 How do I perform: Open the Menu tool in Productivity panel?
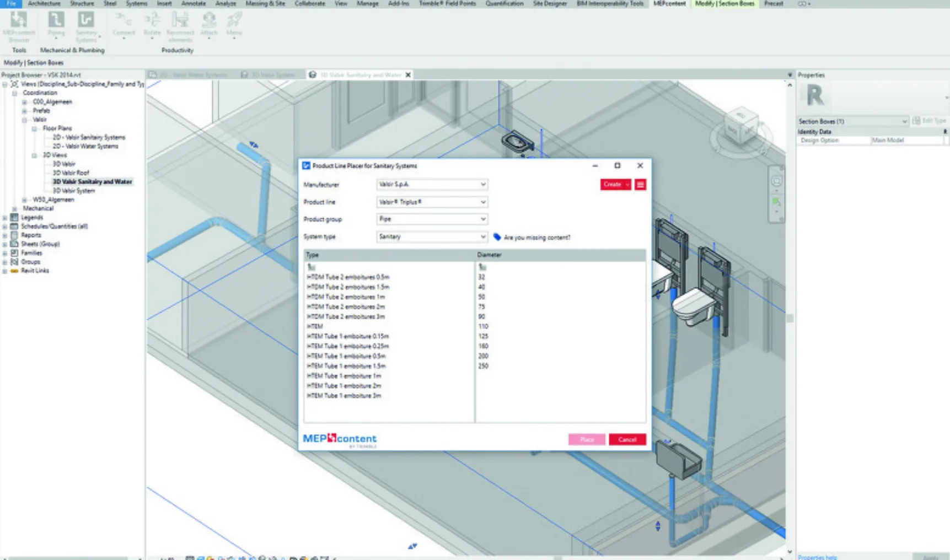(234, 25)
